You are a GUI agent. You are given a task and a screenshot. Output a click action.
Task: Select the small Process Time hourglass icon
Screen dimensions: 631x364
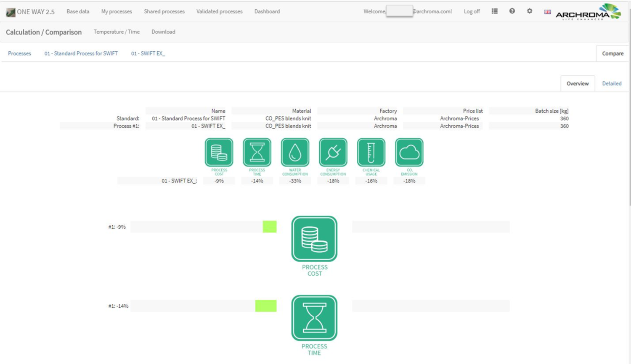[257, 152]
